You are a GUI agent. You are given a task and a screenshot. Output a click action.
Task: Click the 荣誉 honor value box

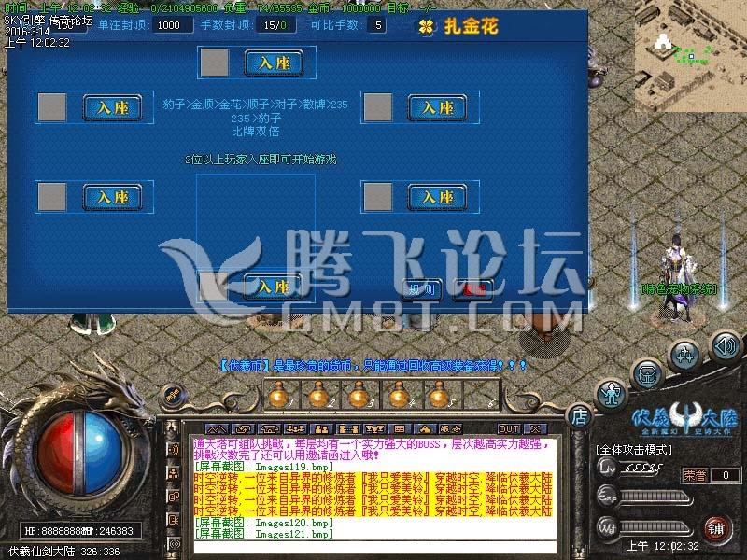coord(726,475)
